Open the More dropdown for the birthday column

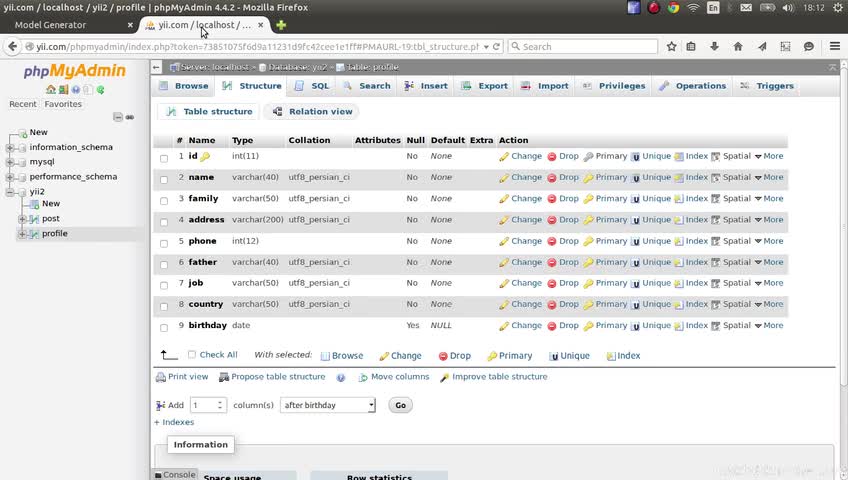(768, 325)
